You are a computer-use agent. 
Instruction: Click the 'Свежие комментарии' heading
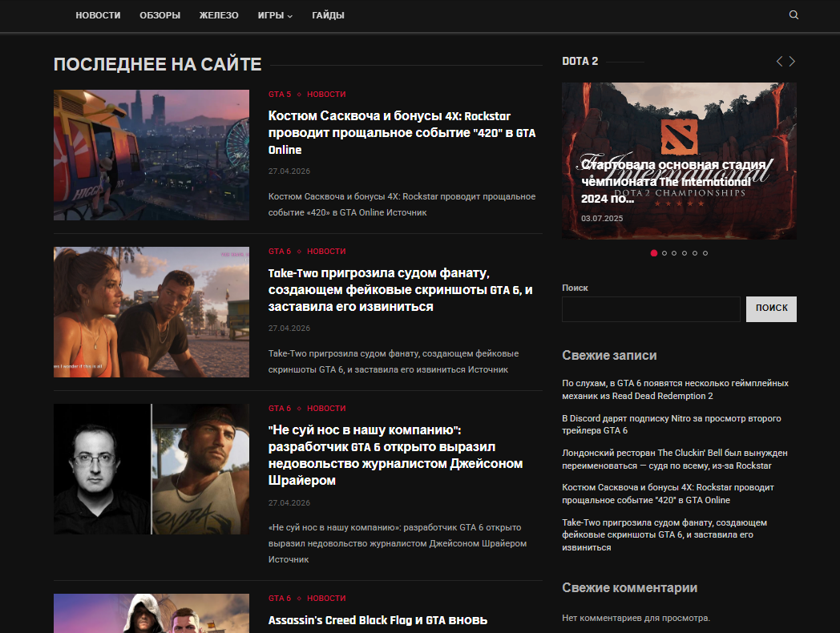[629, 587]
